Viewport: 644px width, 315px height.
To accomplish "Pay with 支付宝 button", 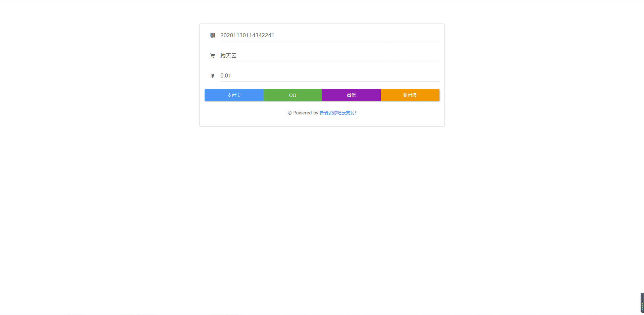I will tap(234, 95).
